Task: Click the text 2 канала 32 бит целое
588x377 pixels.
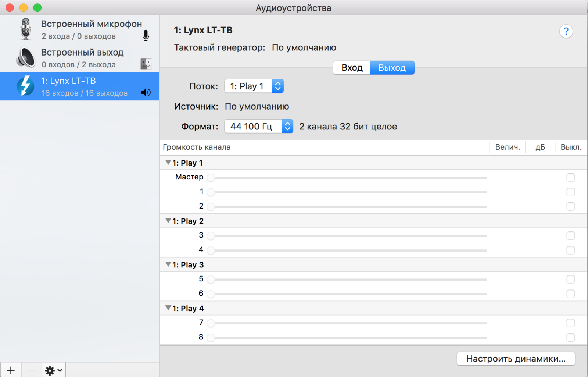Action: [348, 127]
